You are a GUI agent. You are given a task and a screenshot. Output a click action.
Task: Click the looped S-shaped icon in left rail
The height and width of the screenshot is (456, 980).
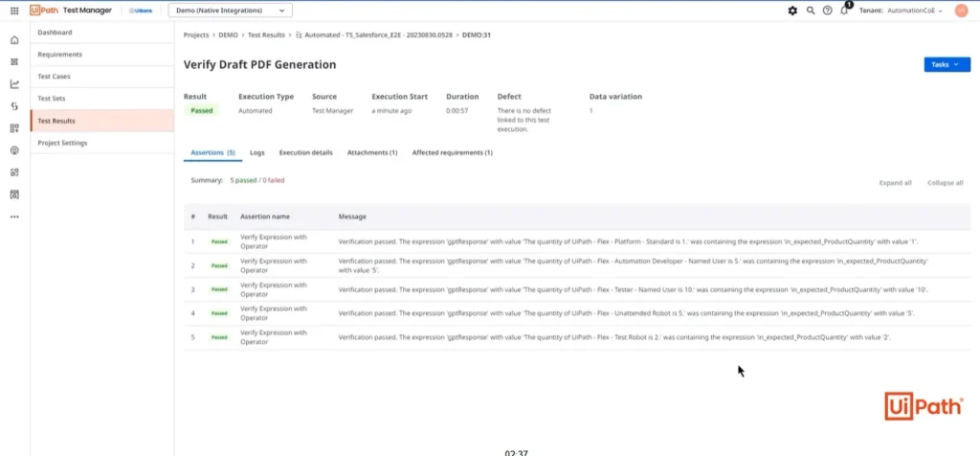pyautogui.click(x=14, y=106)
